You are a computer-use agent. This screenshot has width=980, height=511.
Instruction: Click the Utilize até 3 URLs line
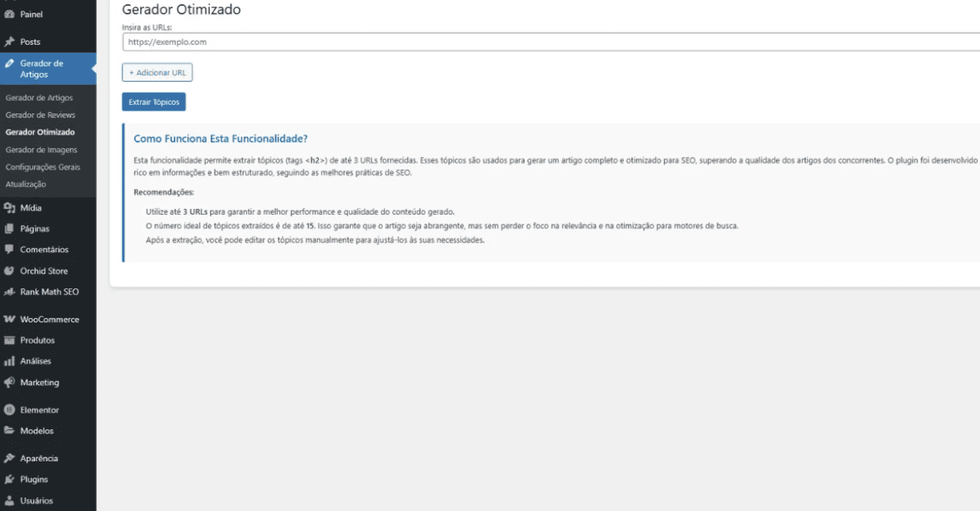click(x=300, y=212)
